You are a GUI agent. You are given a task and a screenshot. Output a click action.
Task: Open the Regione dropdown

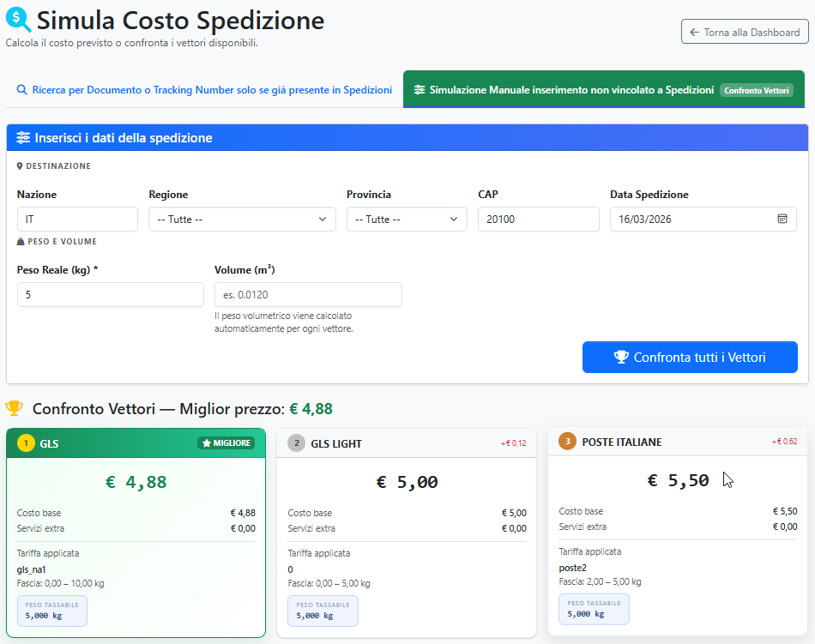241,220
